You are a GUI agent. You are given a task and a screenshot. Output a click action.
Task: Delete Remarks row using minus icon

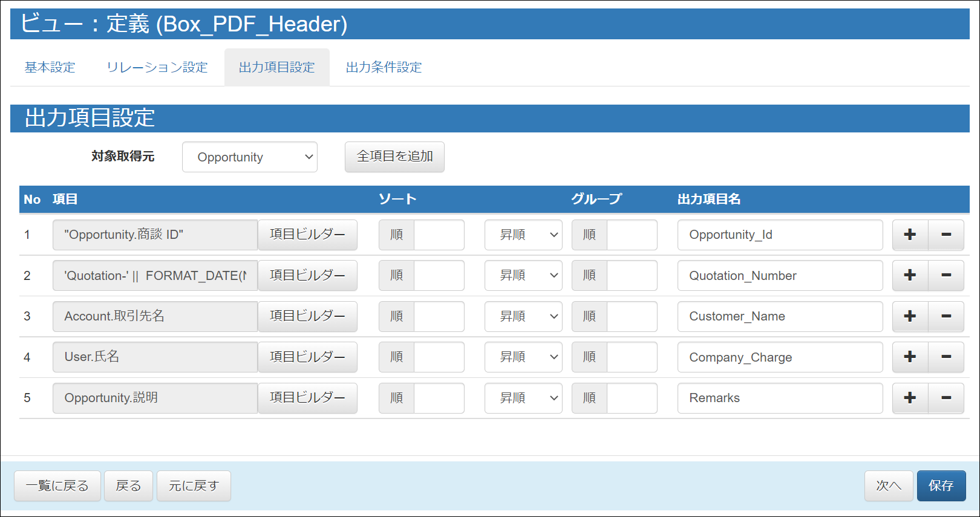[x=946, y=398]
